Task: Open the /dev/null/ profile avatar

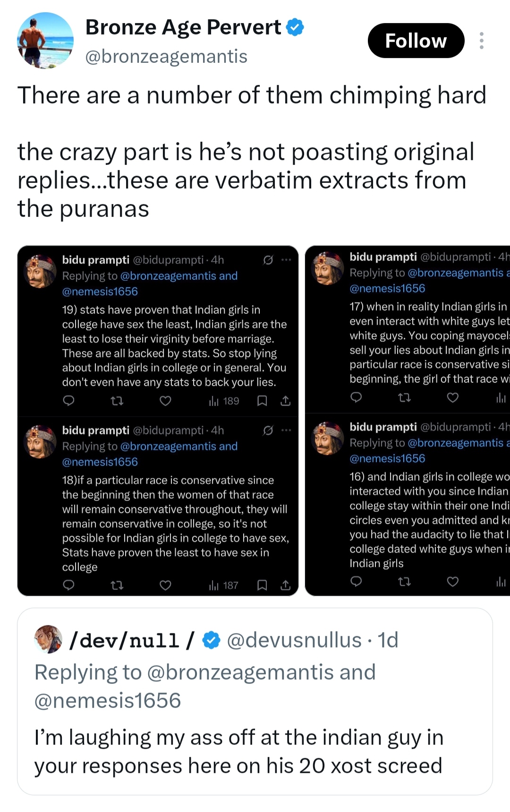Action: 48,639
